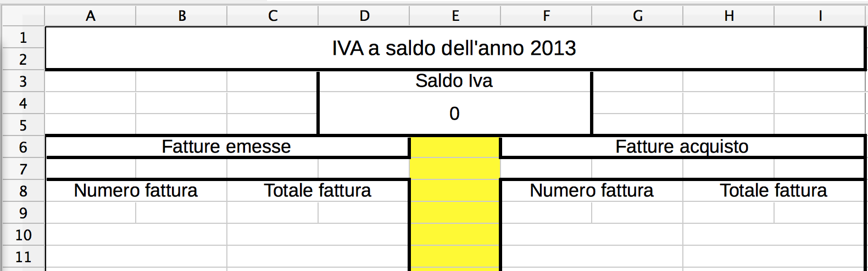Click the "Fatture emesse" header cell
This screenshot has height=271, width=868.
tap(226, 147)
